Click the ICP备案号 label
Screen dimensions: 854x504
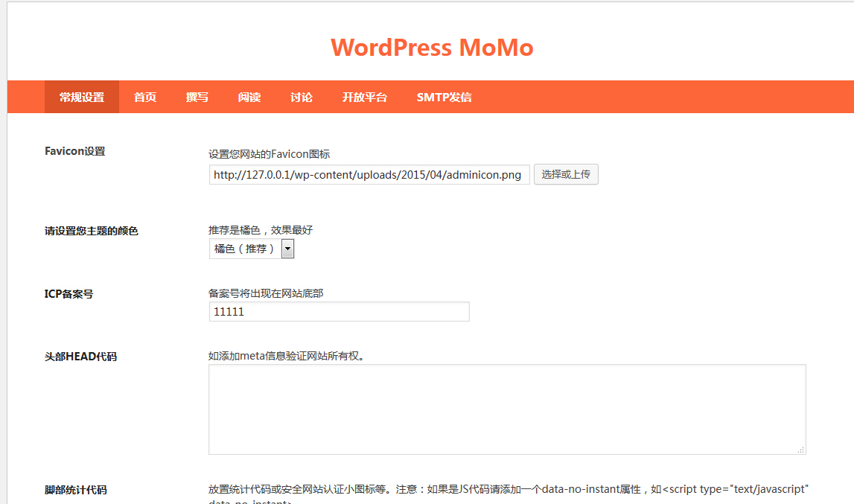pyautogui.click(x=68, y=293)
